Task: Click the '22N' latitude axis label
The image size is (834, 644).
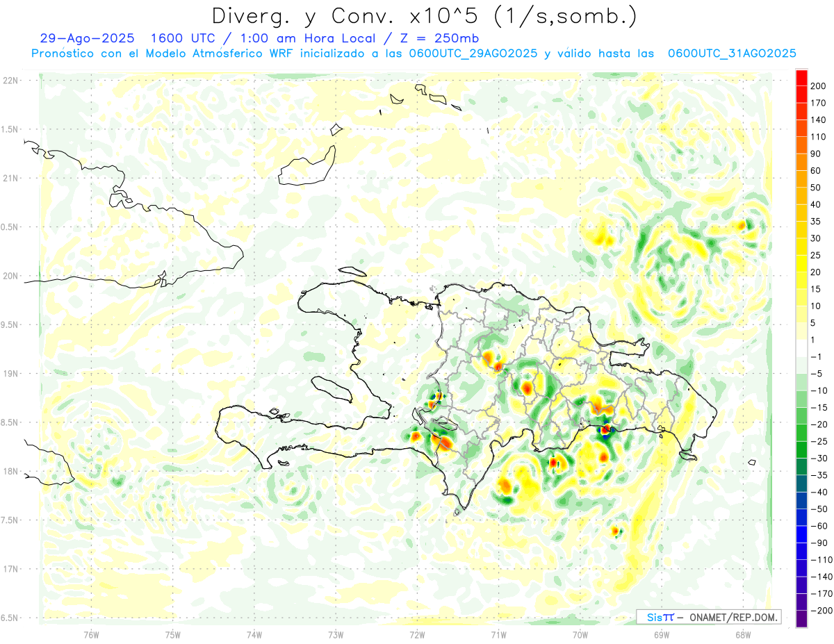Action: (10, 81)
